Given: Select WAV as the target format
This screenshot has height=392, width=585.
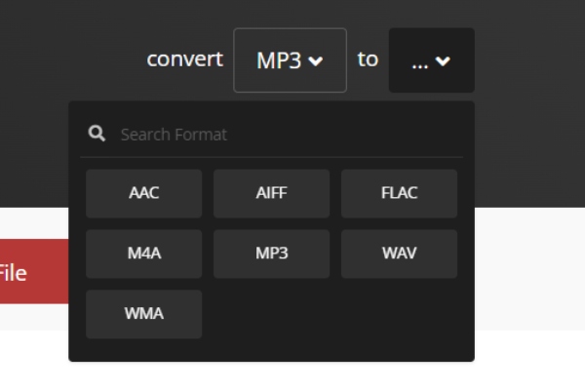Looking at the screenshot, I should pos(399,254).
